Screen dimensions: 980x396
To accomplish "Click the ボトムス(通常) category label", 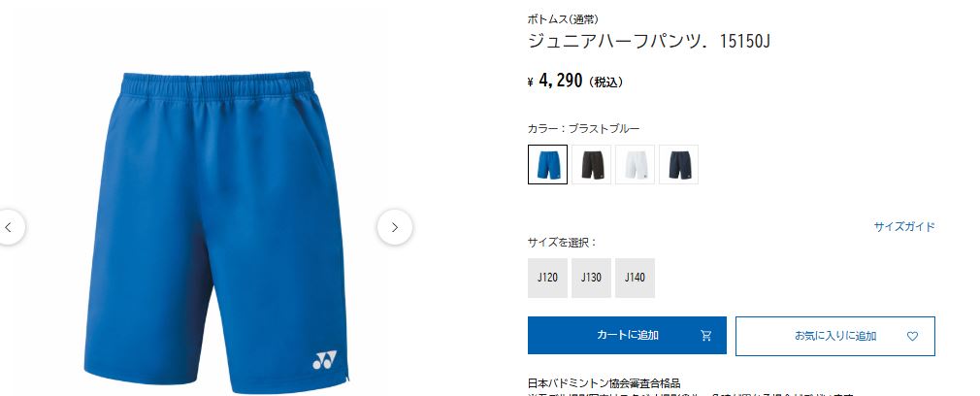I will (x=563, y=19).
